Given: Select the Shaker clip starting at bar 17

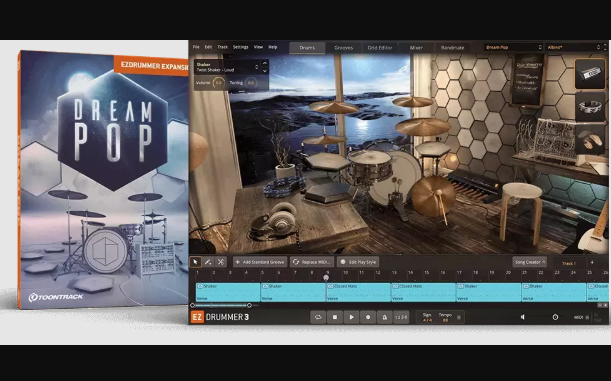Looking at the screenshot, I should tap(489, 292).
